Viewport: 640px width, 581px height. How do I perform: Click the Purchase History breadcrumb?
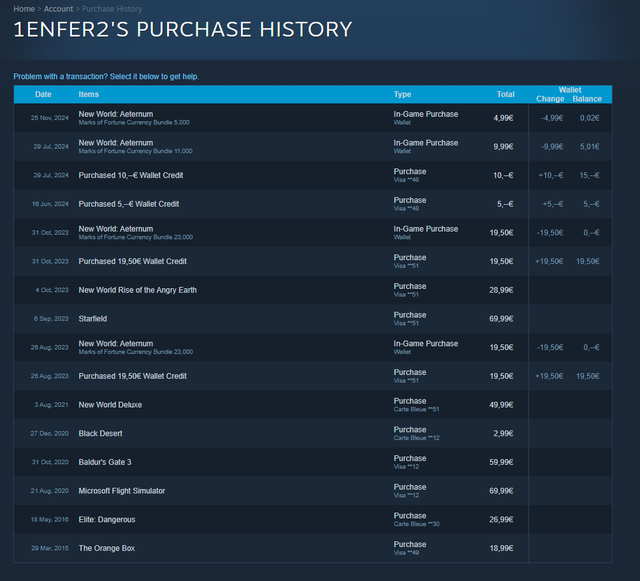coord(112,9)
